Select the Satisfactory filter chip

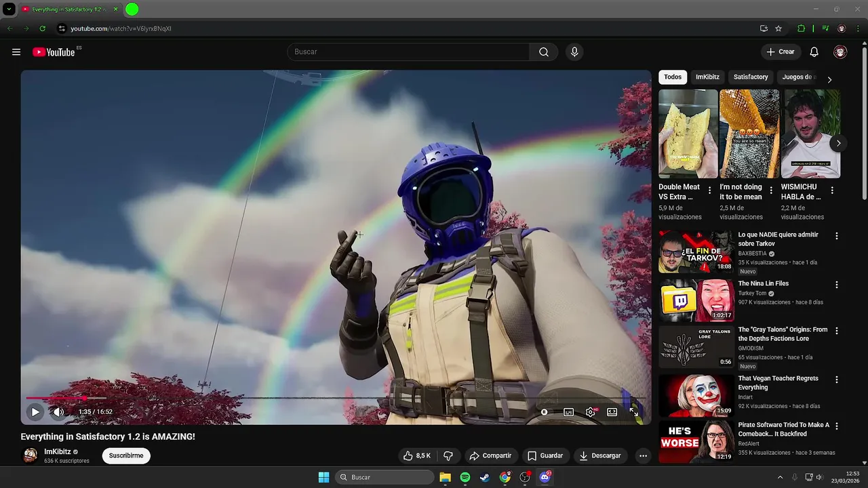pyautogui.click(x=751, y=77)
